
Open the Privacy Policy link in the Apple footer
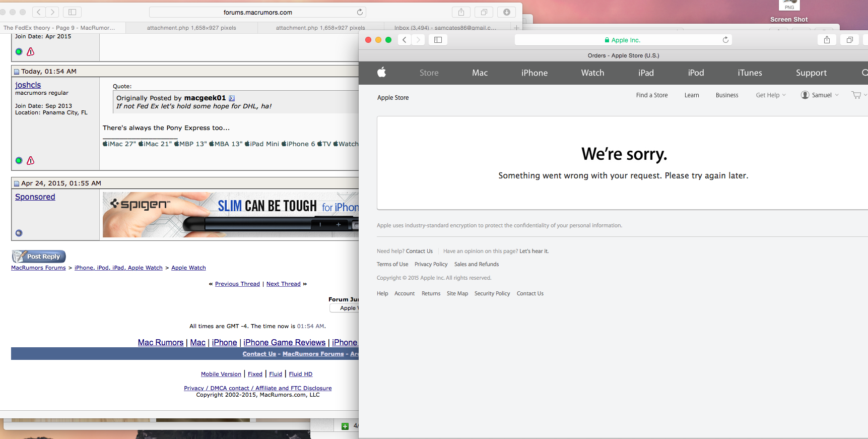pyautogui.click(x=431, y=264)
